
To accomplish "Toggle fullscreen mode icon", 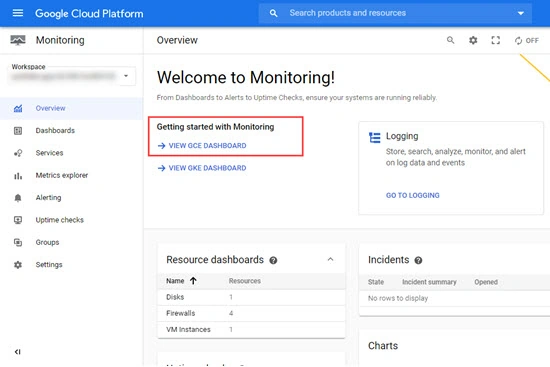I will click(x=496, y=40).
